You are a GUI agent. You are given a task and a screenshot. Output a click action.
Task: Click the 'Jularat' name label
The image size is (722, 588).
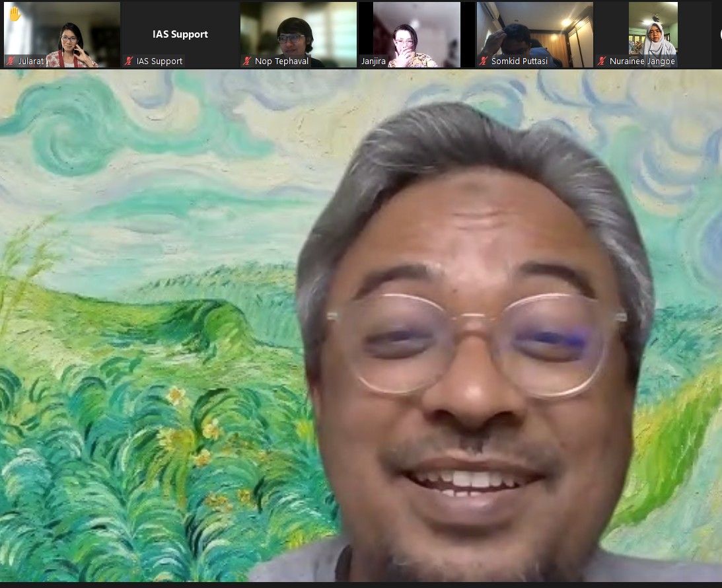pyautogui.click(x=31, y=61)
